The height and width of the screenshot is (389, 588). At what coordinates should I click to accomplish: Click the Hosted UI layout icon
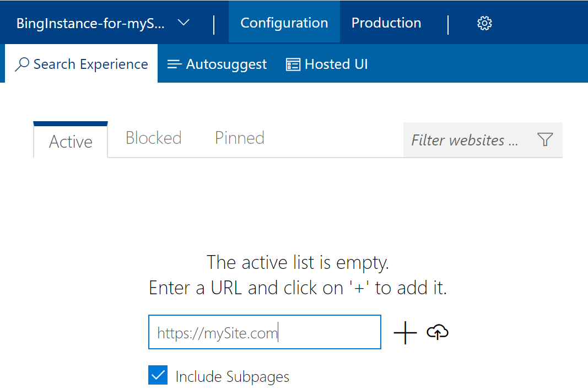point(292,63)
